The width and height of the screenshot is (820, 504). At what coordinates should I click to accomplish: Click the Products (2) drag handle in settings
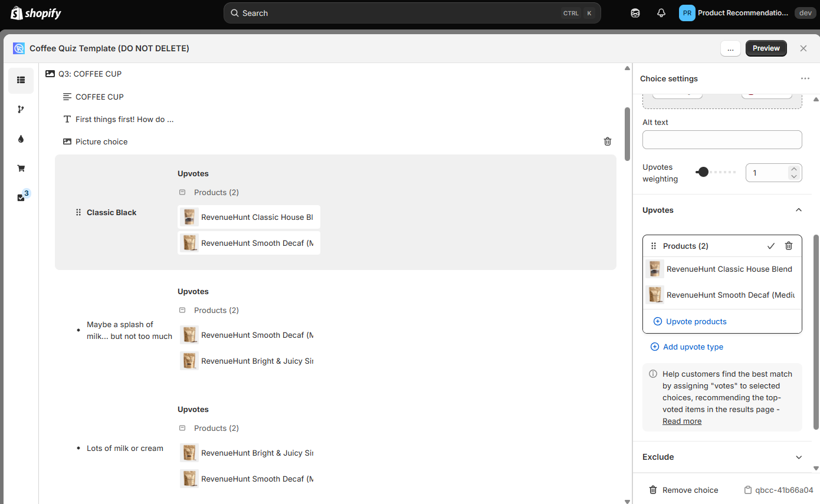pos(654,246)
